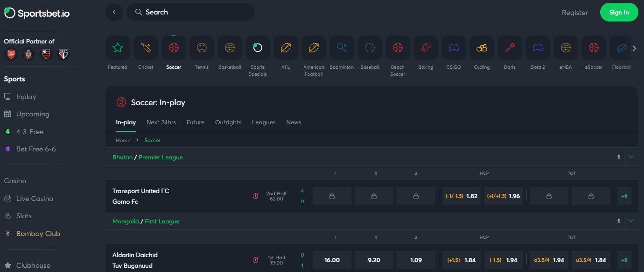
Task: Open the Basketball sport icon
Action: point(230,48)
